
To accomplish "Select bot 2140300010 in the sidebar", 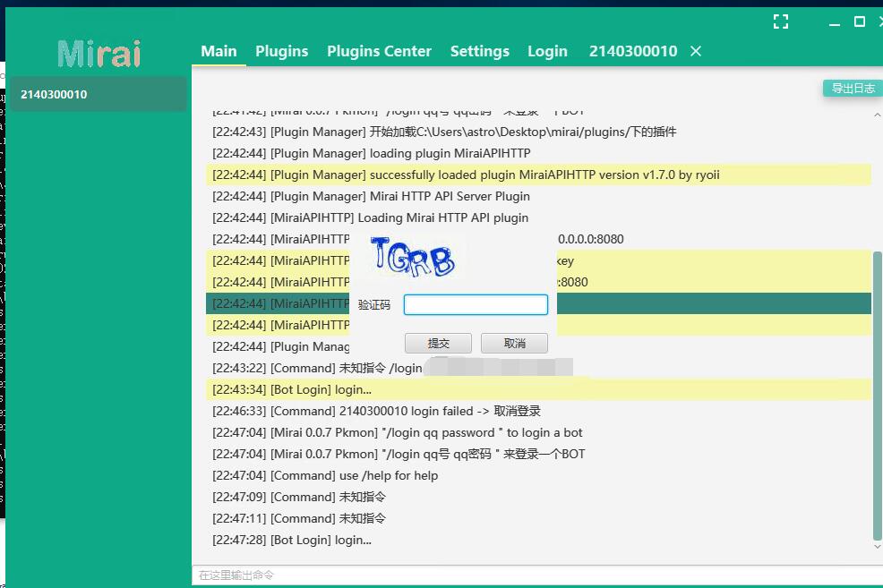I will [99, 94].
